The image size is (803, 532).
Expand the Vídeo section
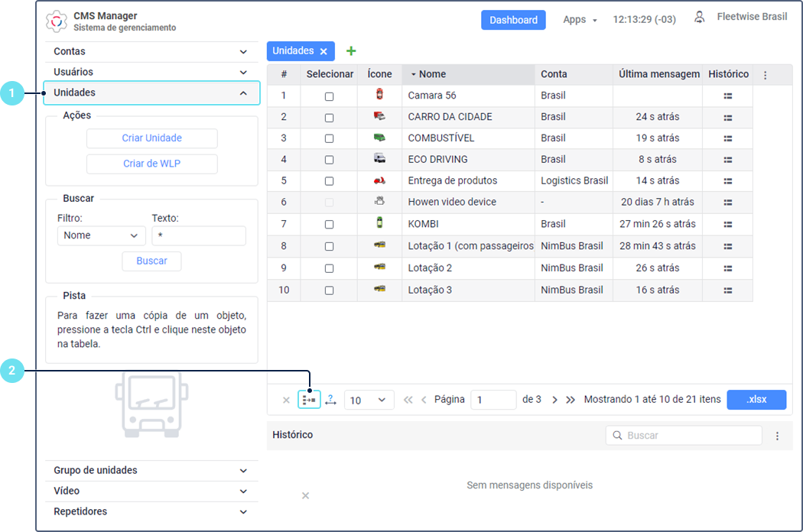(151, 491)
